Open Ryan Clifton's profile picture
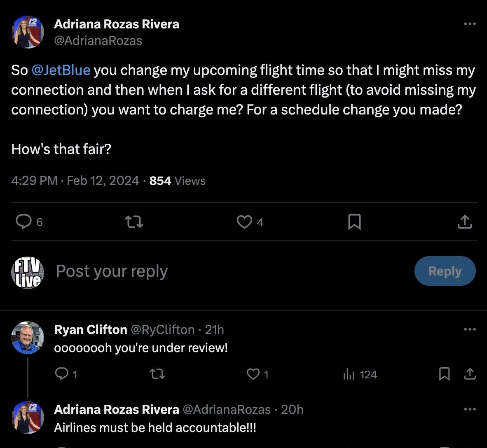 27,338
